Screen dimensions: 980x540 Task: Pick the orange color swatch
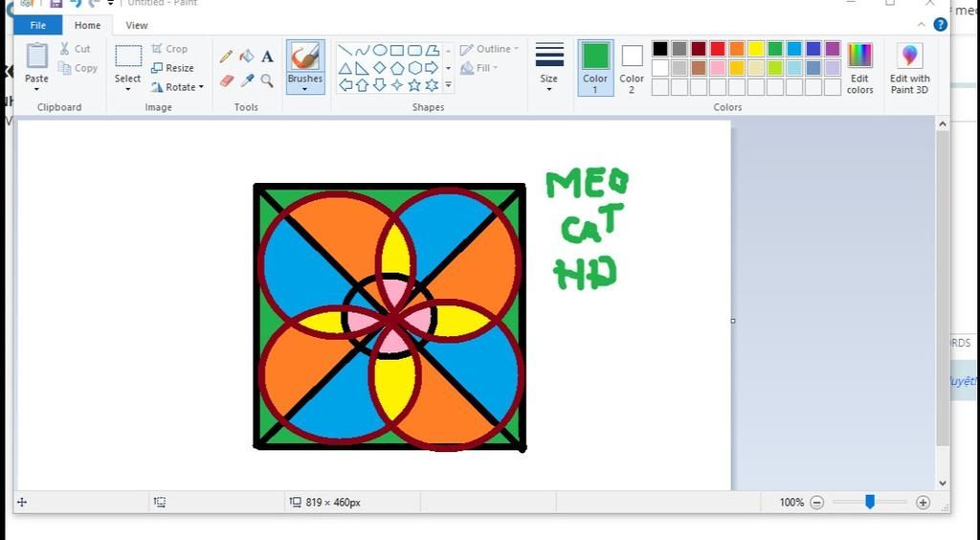[x=737, y=49]
